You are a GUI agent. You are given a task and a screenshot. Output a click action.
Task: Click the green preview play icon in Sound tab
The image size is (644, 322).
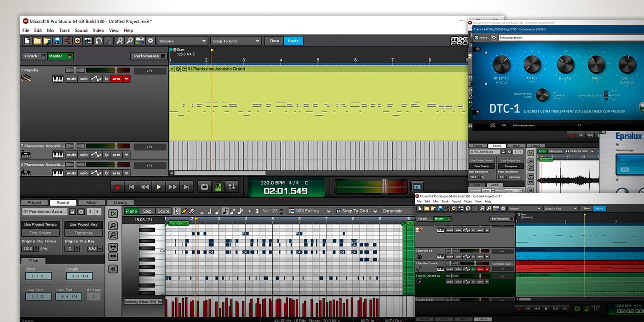(113, 213)
